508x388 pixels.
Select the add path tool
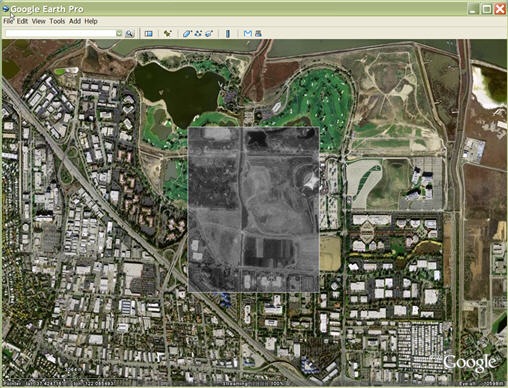pyautogui.click(x=198, y=33)
